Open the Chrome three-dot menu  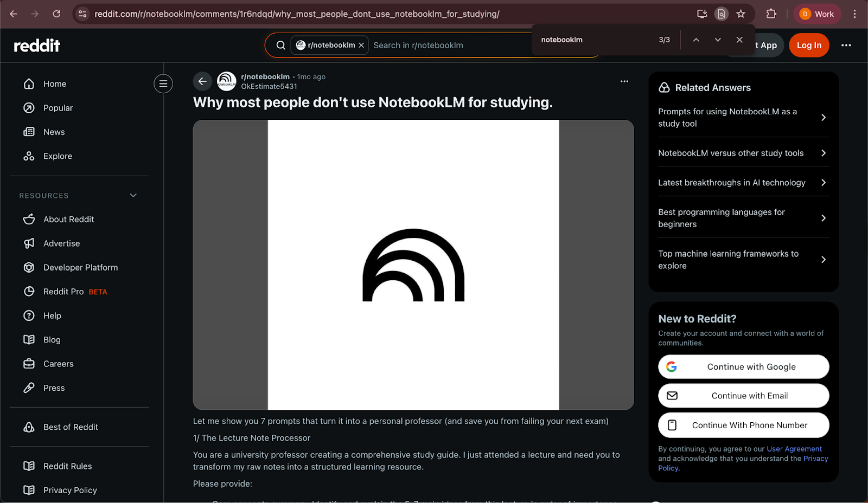coord(854,14)
